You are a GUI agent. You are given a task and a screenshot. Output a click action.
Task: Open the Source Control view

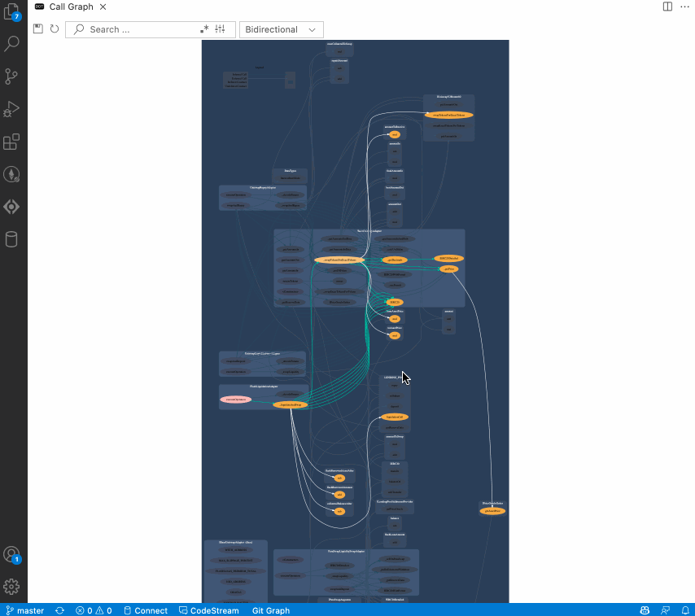coord(11,76)
